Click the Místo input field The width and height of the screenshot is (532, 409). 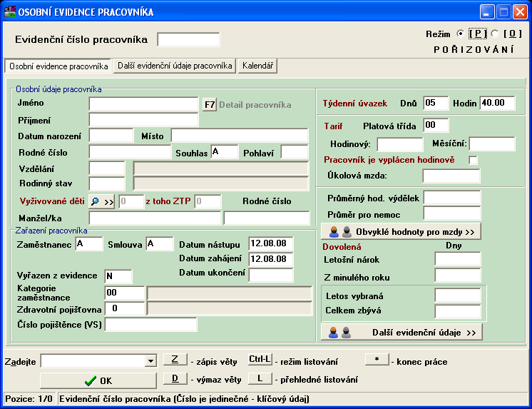tap(240, 136)
